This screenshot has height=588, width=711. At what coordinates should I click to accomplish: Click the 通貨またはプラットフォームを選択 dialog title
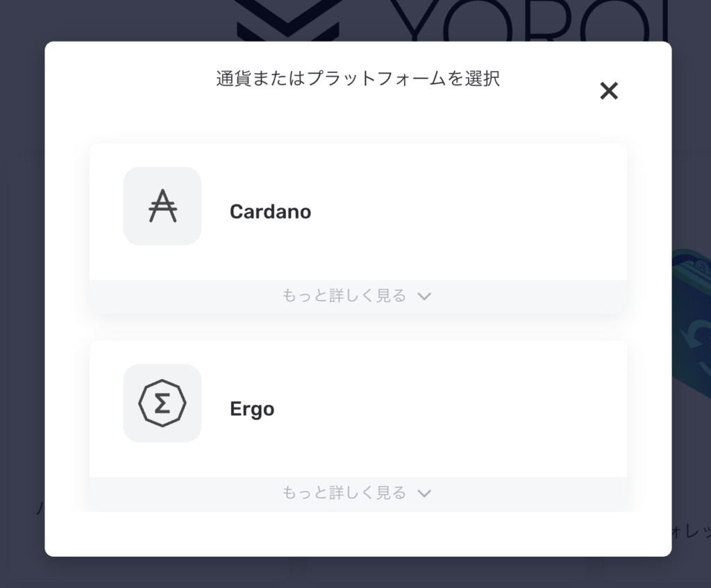point(358,78)
